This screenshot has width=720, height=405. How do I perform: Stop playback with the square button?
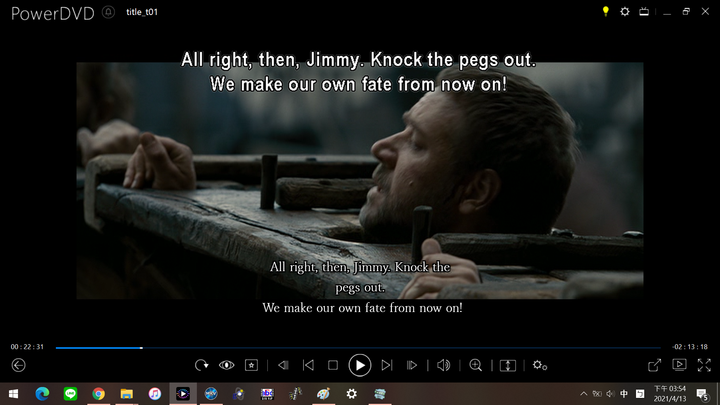click(x=333, y=365)
